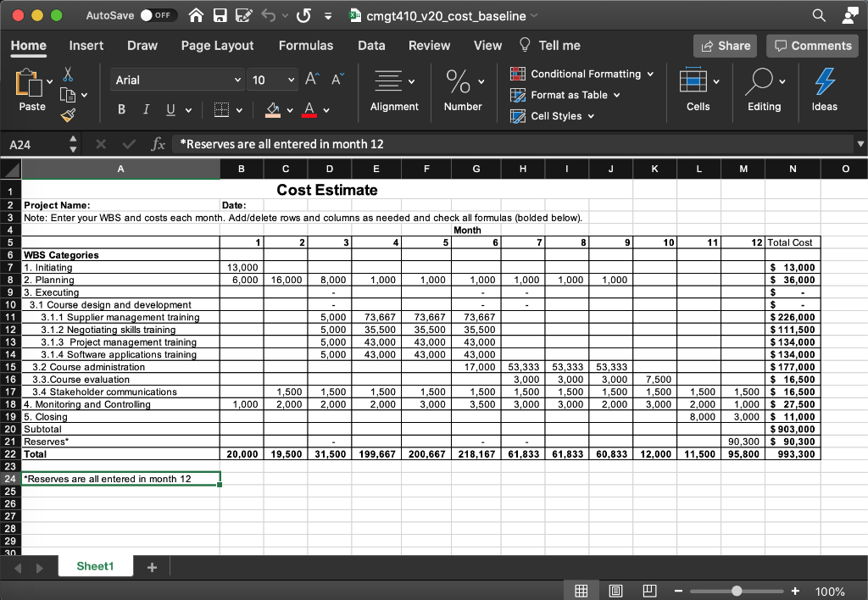Toggle the AutoSave switch
Screen dimensions: 868x600
[158, 15]
